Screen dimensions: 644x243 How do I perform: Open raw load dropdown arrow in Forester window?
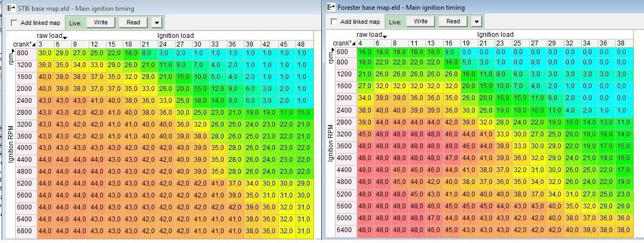click(384, 37)
